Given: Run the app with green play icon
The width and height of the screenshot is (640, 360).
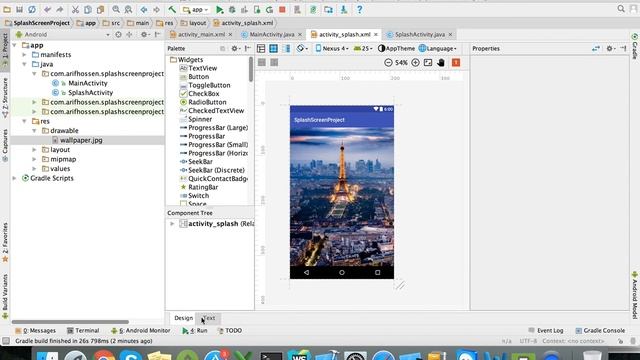Looking at the screenshot, I should [220, 9].
